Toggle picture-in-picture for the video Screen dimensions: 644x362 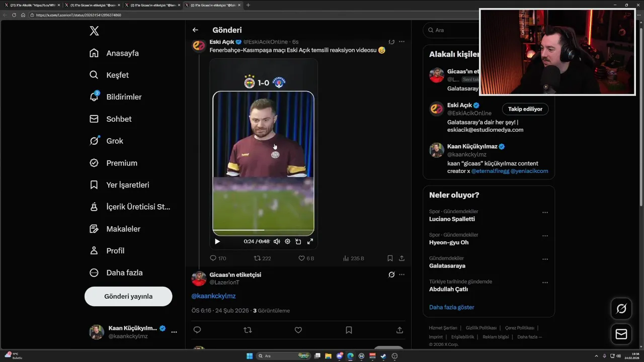click(298, 241)
